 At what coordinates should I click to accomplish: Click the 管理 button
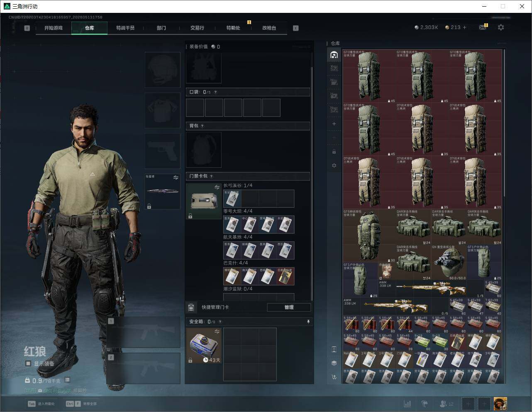coord(289,307)
